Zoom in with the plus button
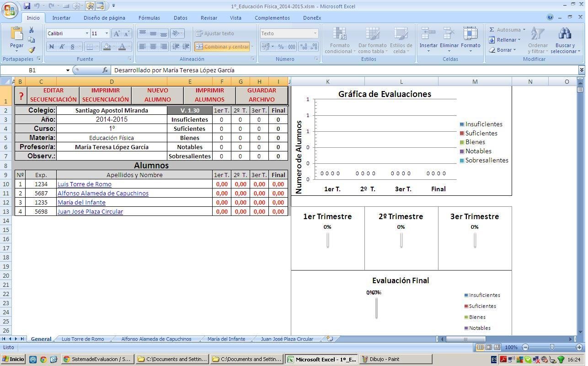This screenshot has width=588, height=366. (x=579, y=347)
